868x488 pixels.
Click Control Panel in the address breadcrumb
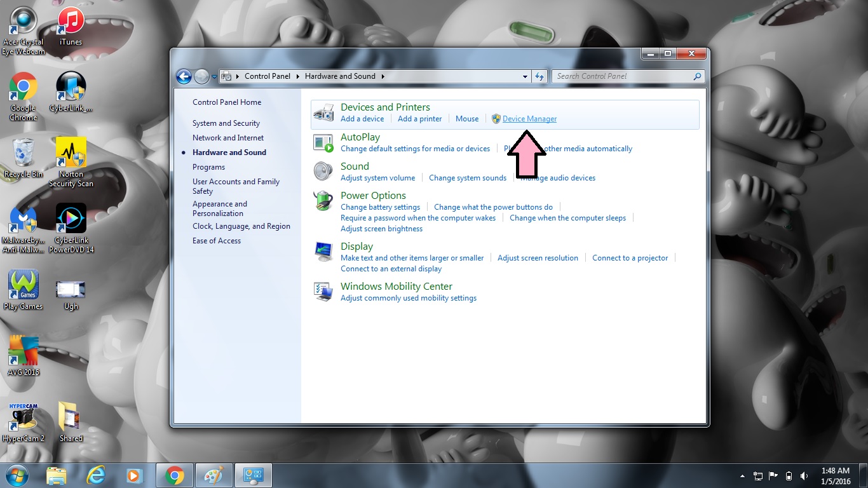tap(268, 76)
